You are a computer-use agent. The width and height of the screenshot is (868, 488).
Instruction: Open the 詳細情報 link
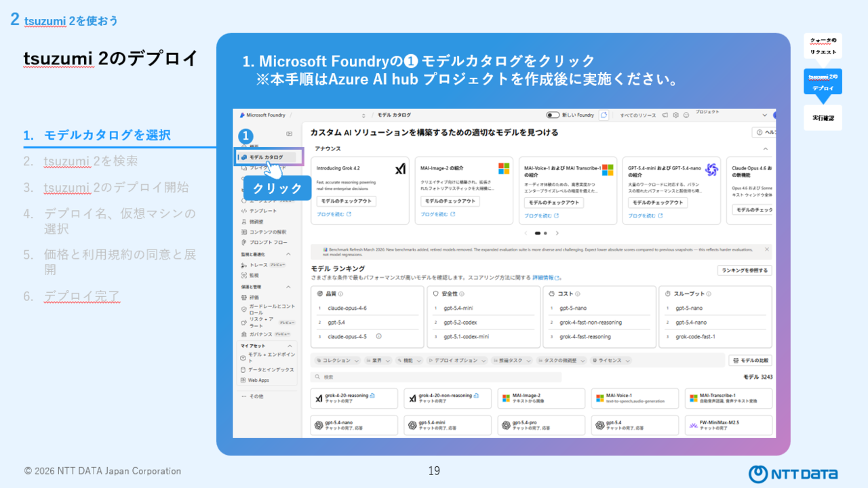pyautogui.click(x=547, y=278)
